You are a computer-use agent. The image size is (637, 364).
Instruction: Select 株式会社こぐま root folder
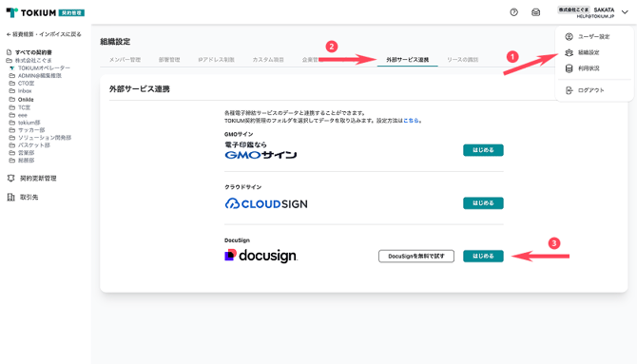pyautogui.click(x=33, y=60)
